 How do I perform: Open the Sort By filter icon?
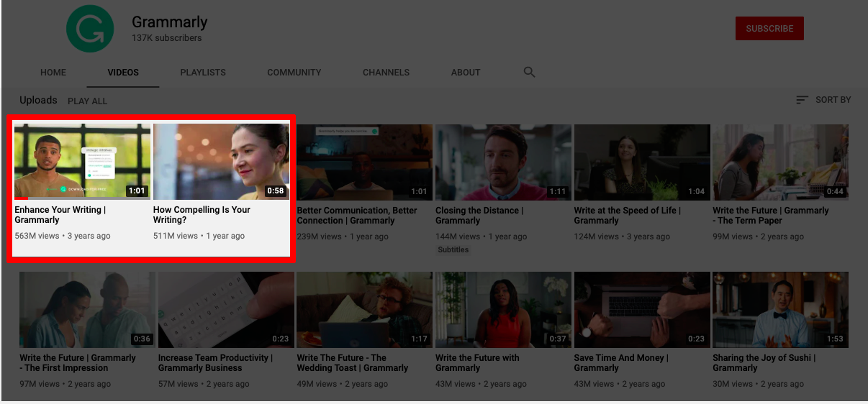(x=802, y=100)
